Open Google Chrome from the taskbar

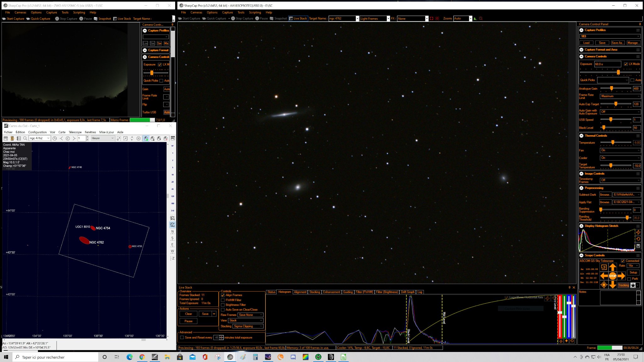tap(142, 357)
